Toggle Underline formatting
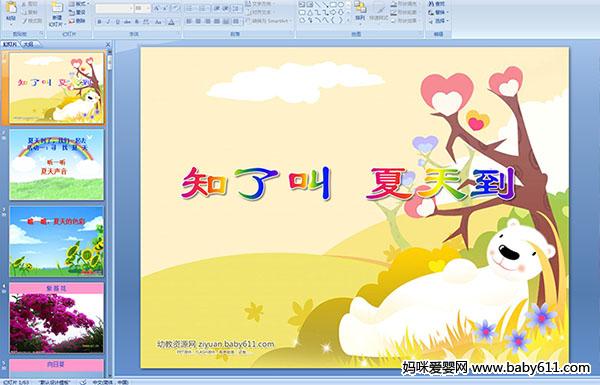The width and height of the screenshot is (600, 385). point(117,22)
